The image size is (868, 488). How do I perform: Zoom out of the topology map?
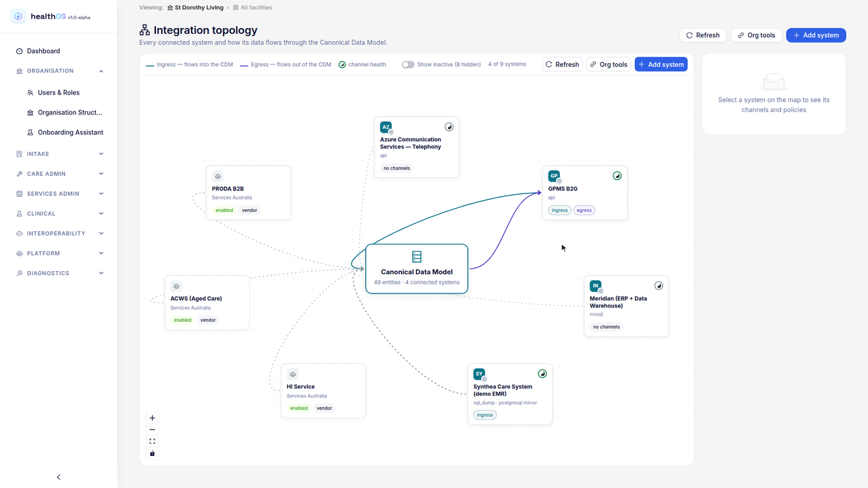tap(153, 430)
